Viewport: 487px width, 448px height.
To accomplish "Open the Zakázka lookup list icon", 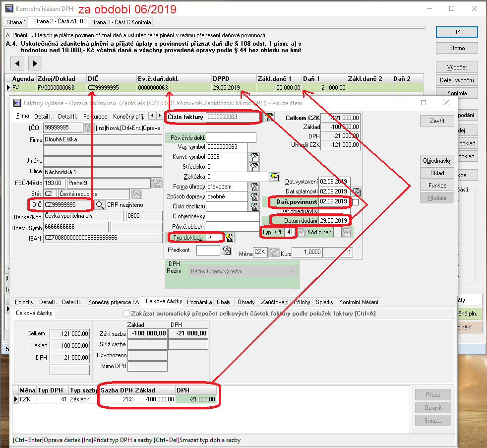I will pyautogui.click(x=275, y=177).
